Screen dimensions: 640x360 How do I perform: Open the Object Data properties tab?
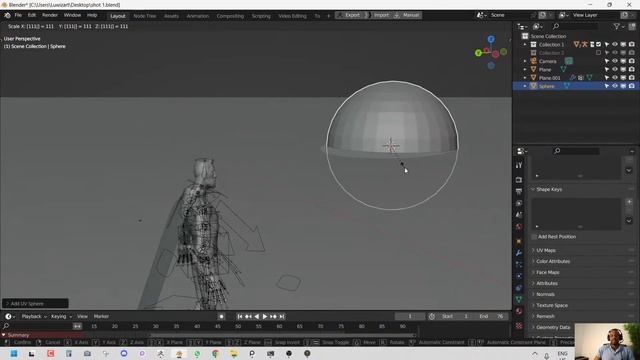(x=519, y=300)
